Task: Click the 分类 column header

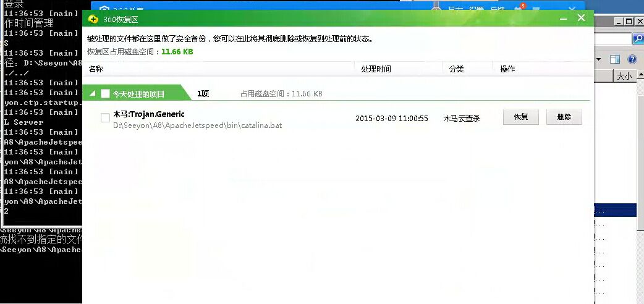Action: tap(456, 69)
